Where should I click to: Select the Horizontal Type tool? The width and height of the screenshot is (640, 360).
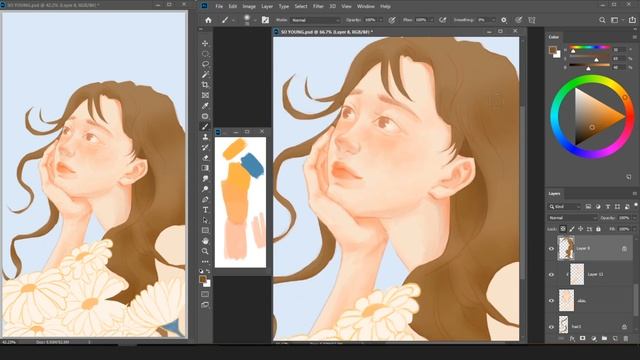coord(205,210)
